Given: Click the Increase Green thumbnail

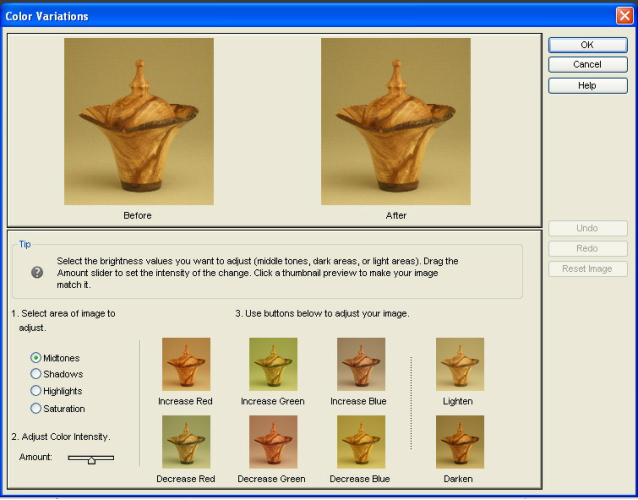Looking at the screenshot, I should (272, 364).
